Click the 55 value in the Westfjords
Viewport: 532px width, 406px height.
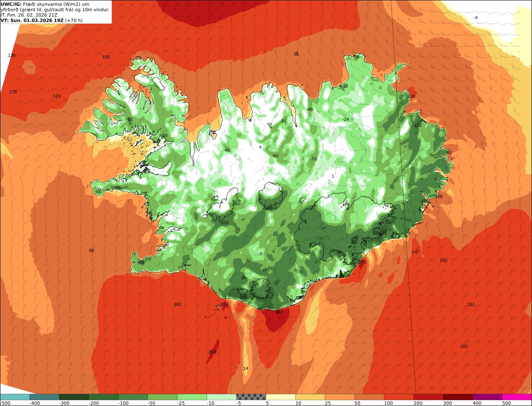click(x=130, y=119)
